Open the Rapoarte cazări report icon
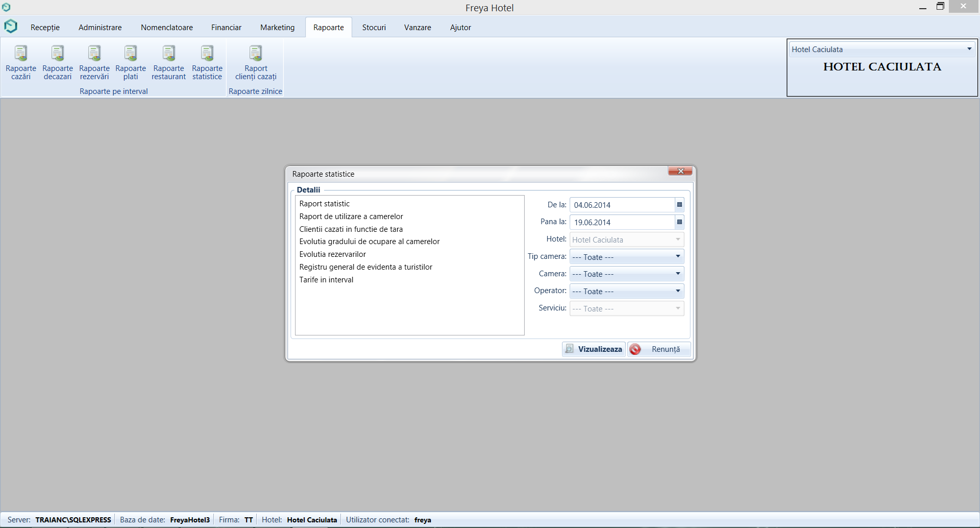 pos(21,62)
